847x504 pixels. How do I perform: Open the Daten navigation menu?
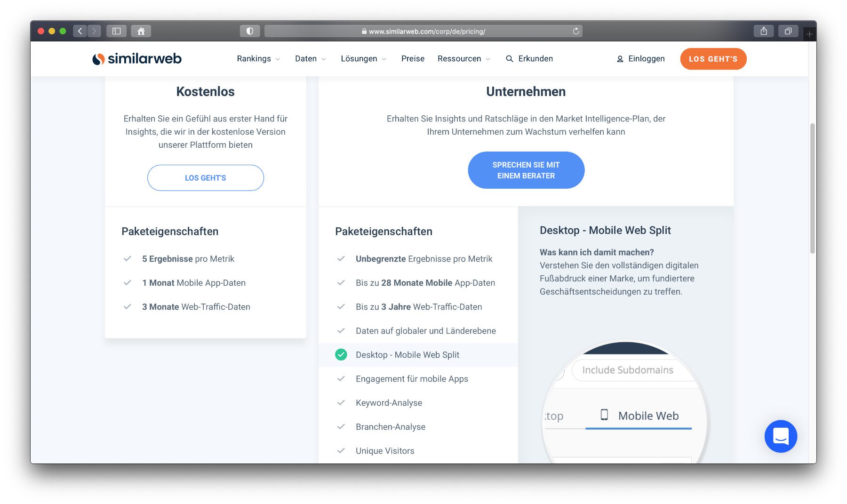310,59
